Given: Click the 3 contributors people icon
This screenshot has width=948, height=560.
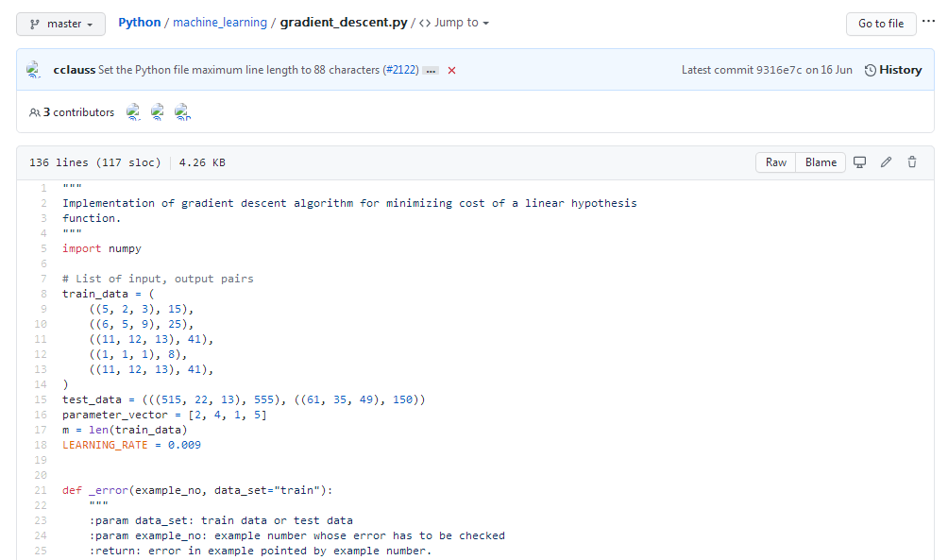Looking at the screenshot, I should pyautogui.click(x=34, y=112).
